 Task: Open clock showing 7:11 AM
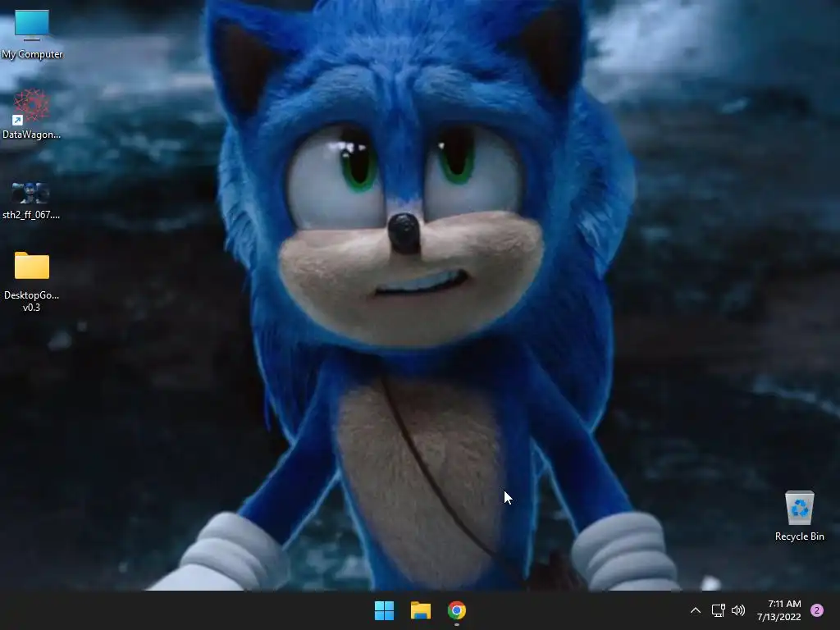[779, 610]
